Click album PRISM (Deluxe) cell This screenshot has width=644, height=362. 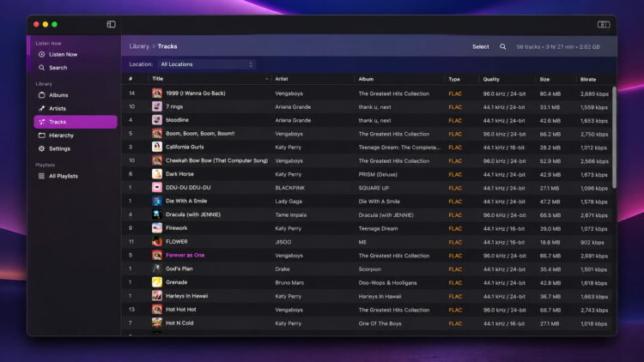point(378,174)
